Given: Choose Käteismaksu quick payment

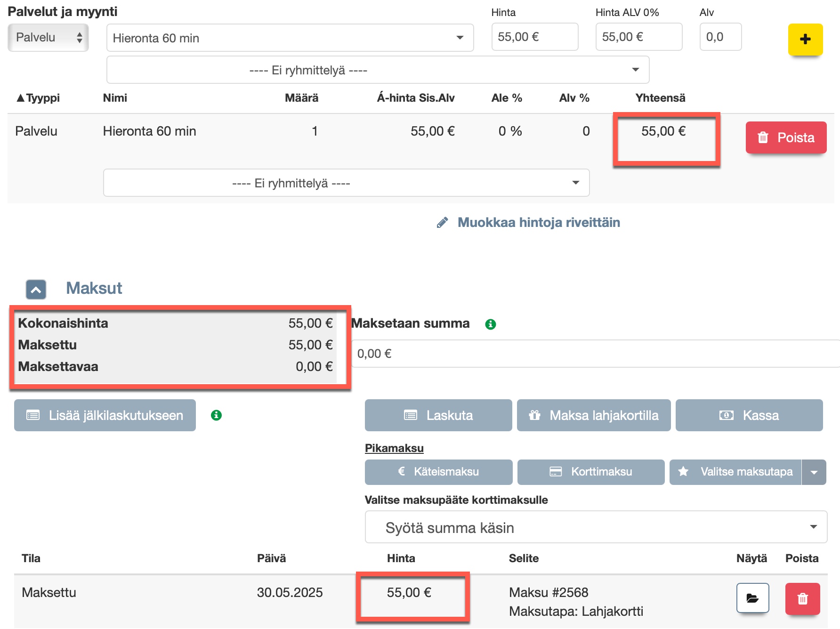Looking at the screenshot, I should pyautogui.click(x=438, y=472).
